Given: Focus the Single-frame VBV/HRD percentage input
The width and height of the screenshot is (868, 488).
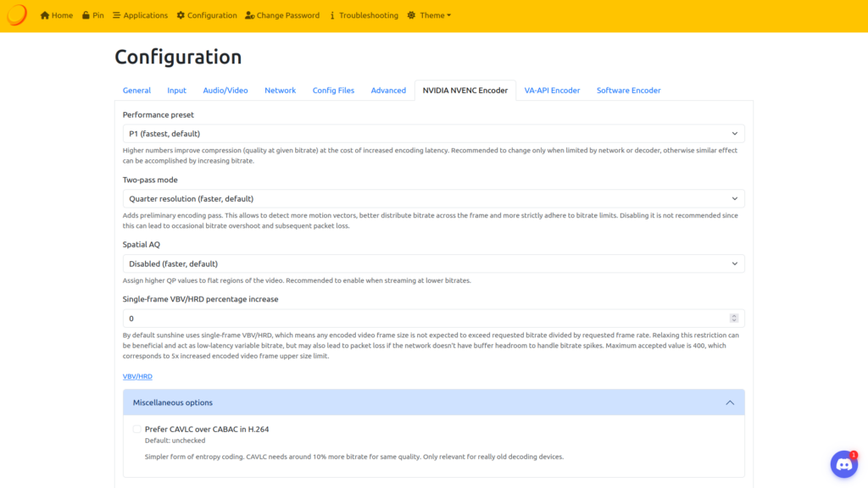Looking at the screenshot, I should (x=433, y=319).
